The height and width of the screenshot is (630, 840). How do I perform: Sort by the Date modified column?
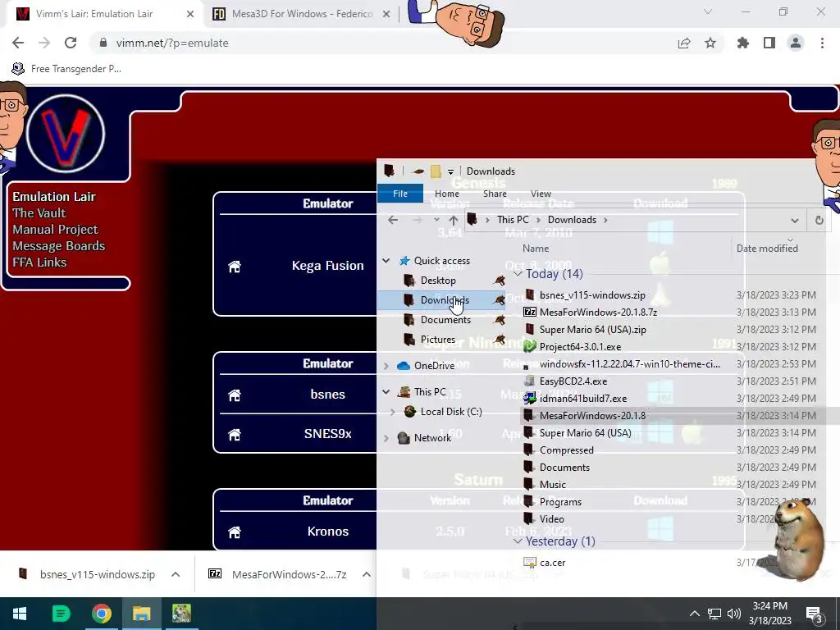point(767,249)
